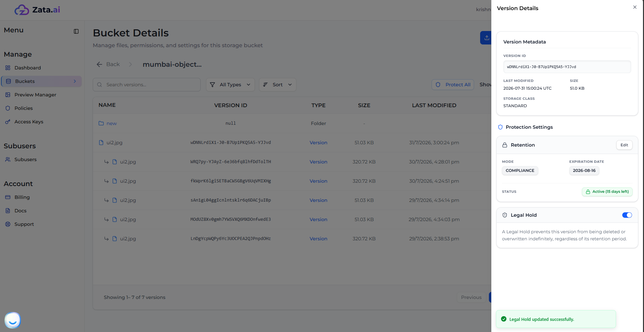Click Protection Settings shield icon

[500, 127]
